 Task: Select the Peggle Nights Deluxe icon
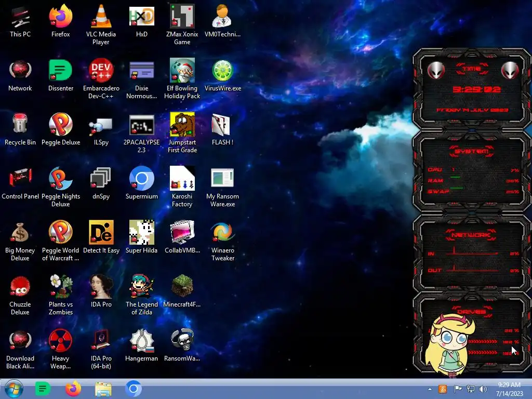coord(60,178)
